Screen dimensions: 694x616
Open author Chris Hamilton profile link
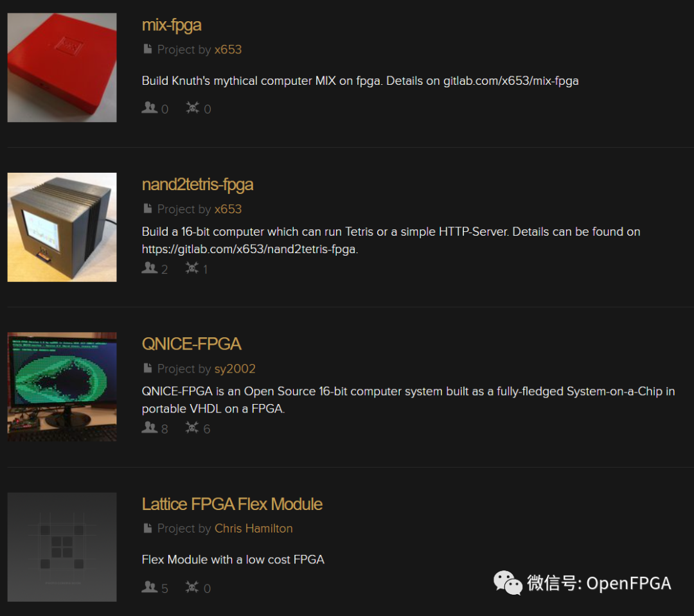[254, 529]
